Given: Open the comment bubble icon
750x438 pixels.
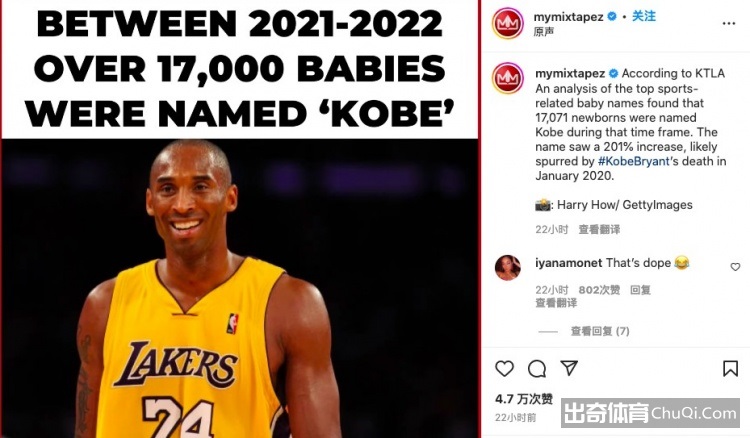Looking at the screenshot, I should (537, 369).
